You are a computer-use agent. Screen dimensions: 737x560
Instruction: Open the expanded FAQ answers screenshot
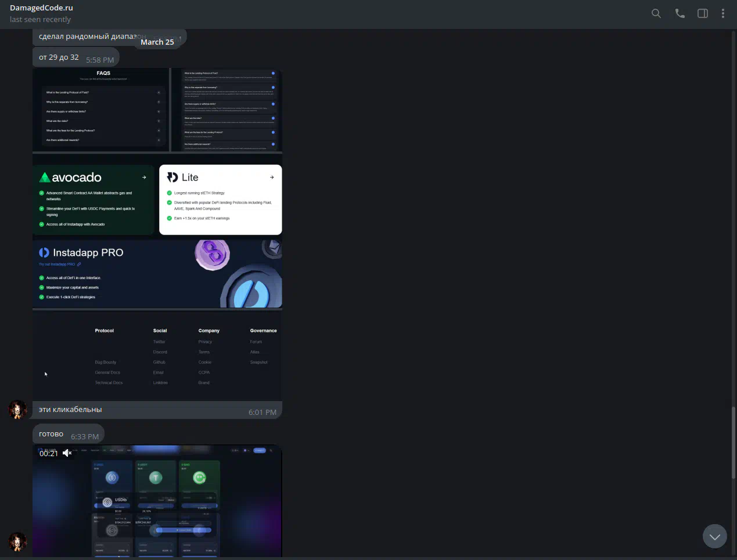[x=227, y=110]
